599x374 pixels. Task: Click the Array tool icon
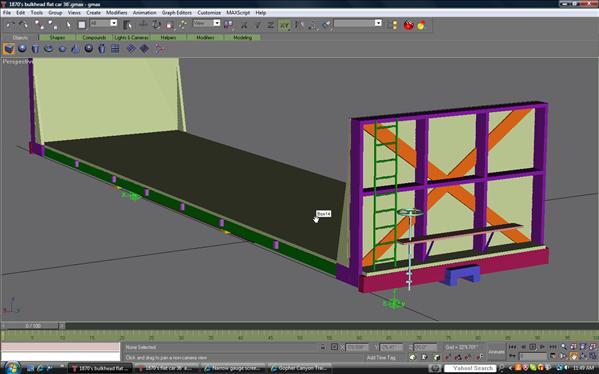click(x=313, y=25)
